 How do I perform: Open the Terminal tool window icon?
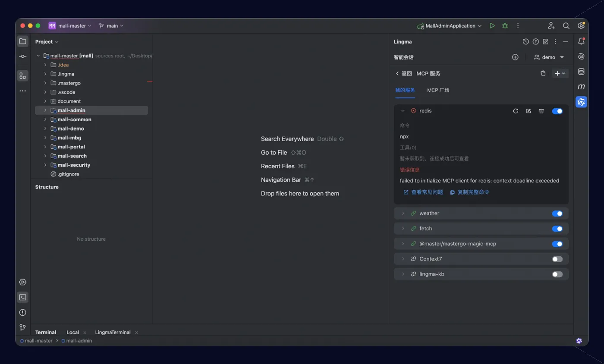tap(23, 297)
